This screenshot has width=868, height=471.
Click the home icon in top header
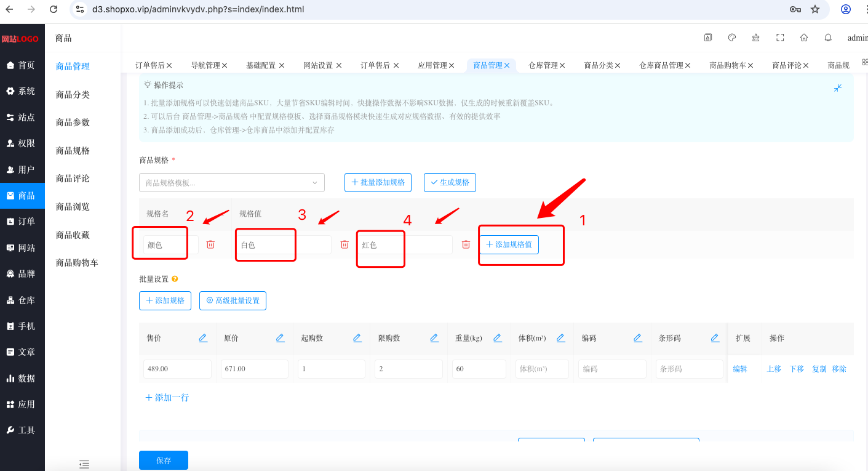point(804,38)
